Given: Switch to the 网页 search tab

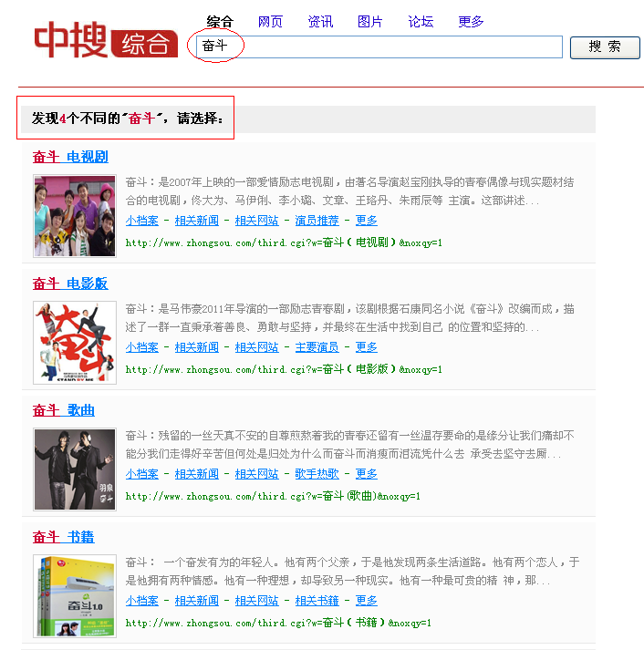Looking at the screenshot, I should pos(270,21).
